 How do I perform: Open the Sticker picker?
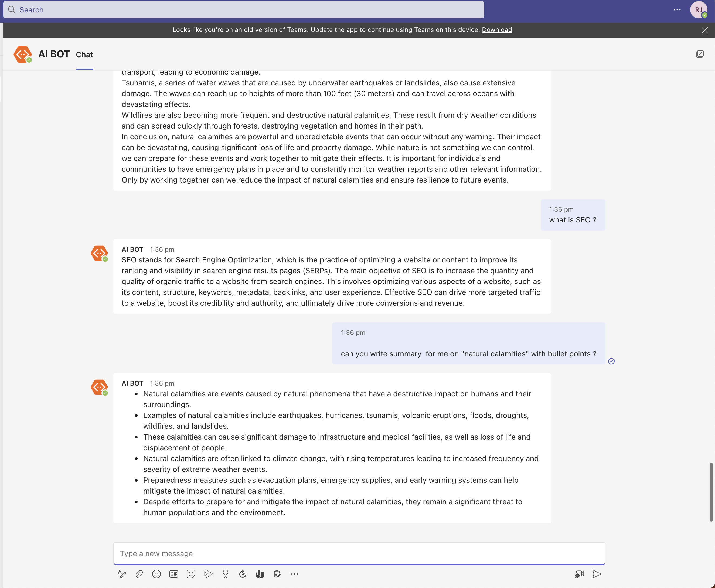[191, 574]
